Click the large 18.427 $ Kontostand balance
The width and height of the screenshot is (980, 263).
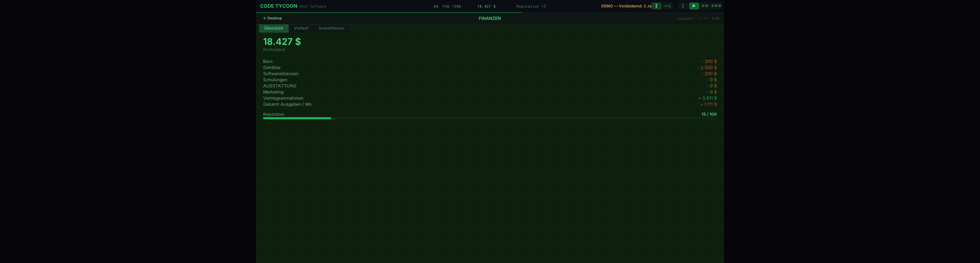pos(282,42)
